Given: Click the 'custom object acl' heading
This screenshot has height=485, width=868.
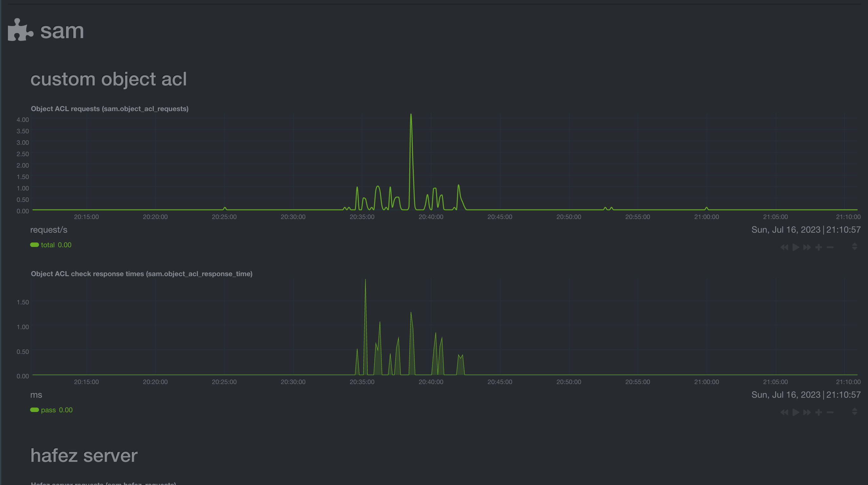Looking at the screenshot, I should click(108, 79).
